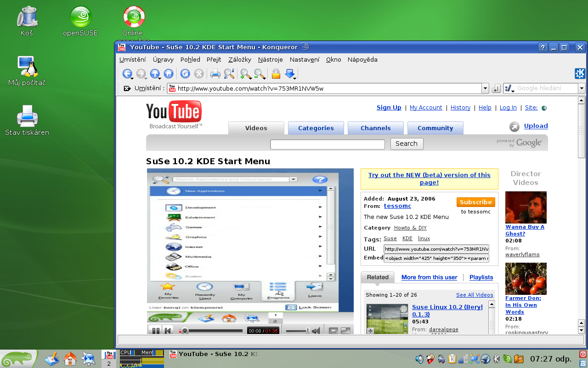Image resolution: width=588 pixels, height=368 pixels.
Task: Open the Sign Up link
Action: (x=389, y=107)
